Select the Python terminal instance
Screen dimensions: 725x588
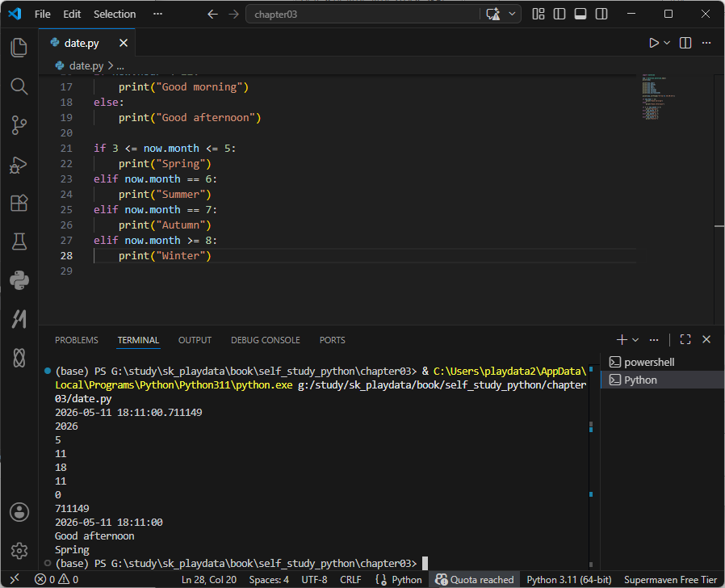coord(662,380)
